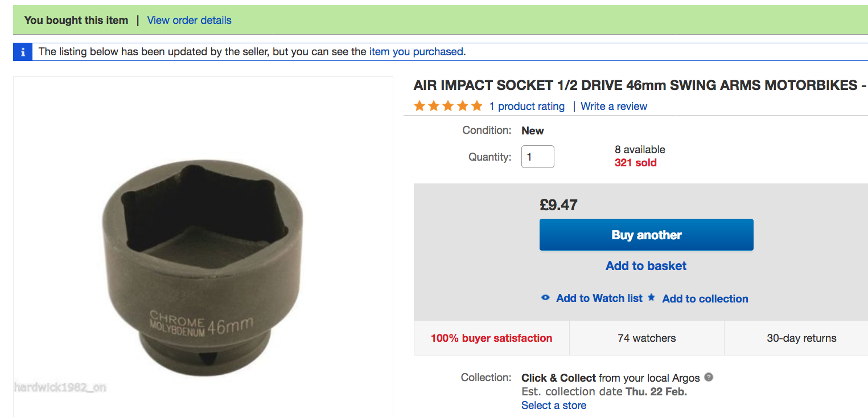Image resolution: width=868 pixels, height=417 pixels.
Task: Click the 1 product rating link
Action: coord(526,107)
